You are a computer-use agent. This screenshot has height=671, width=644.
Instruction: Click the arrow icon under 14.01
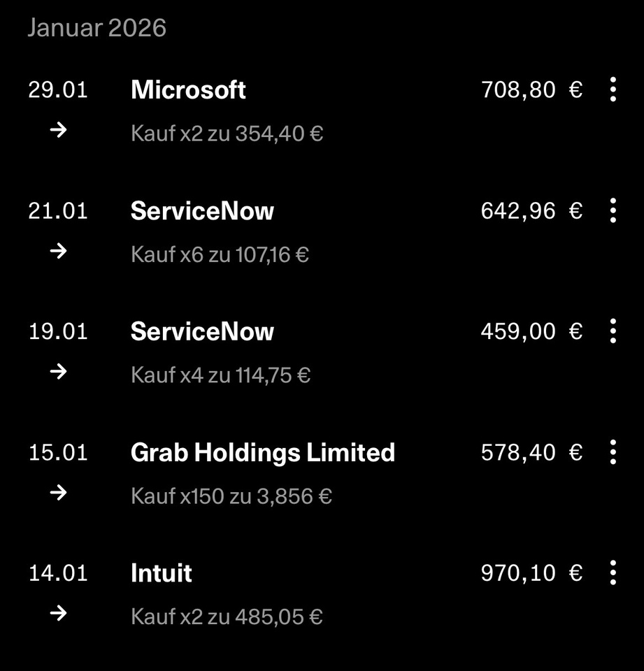click(59, 614)
